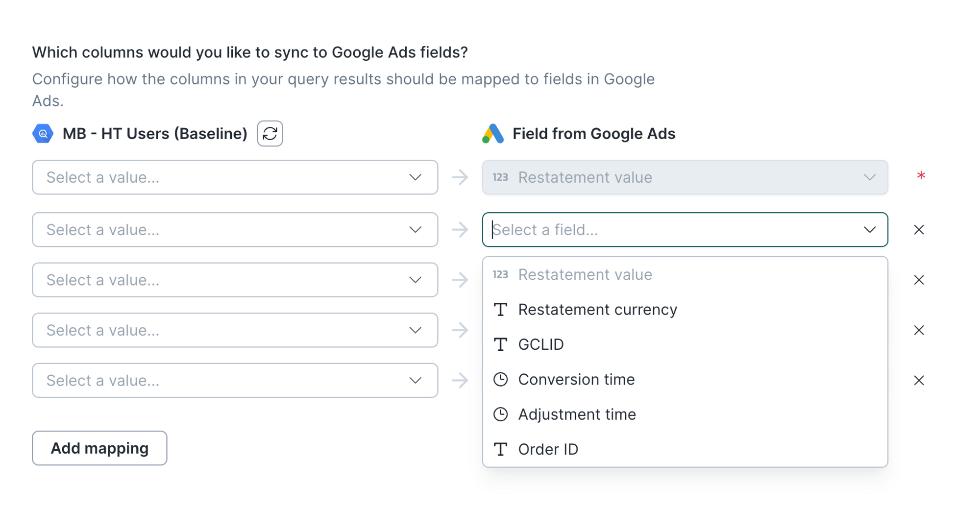
Task: Click the Add mapping button
Action: click(x=99, y=448)
